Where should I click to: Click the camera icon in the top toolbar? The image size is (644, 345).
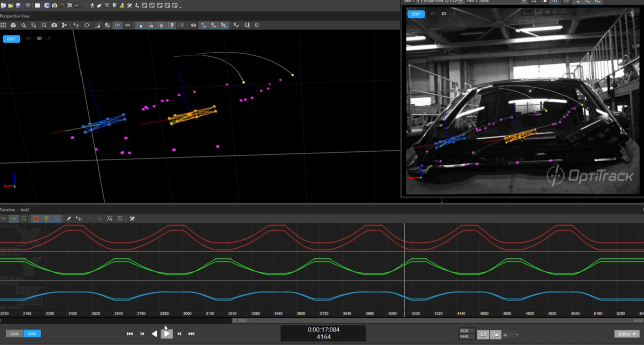coord(55,5)
